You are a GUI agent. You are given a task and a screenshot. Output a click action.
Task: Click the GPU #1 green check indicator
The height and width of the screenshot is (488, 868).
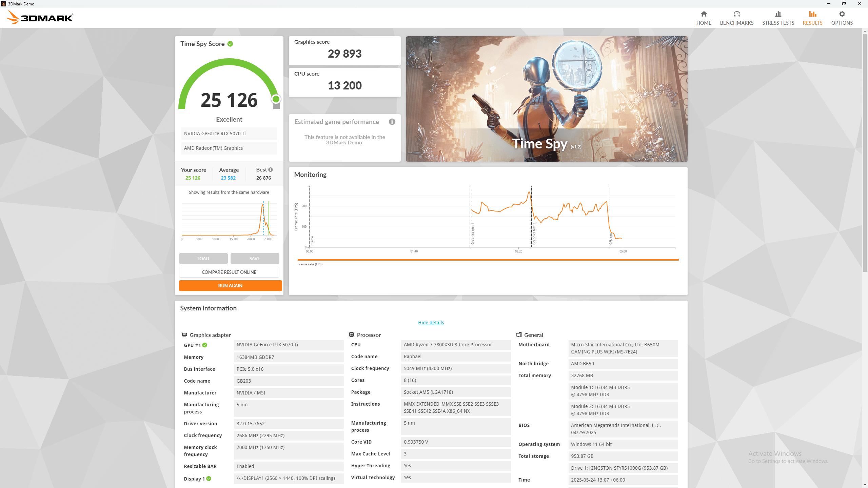click(x=205, y=345)
